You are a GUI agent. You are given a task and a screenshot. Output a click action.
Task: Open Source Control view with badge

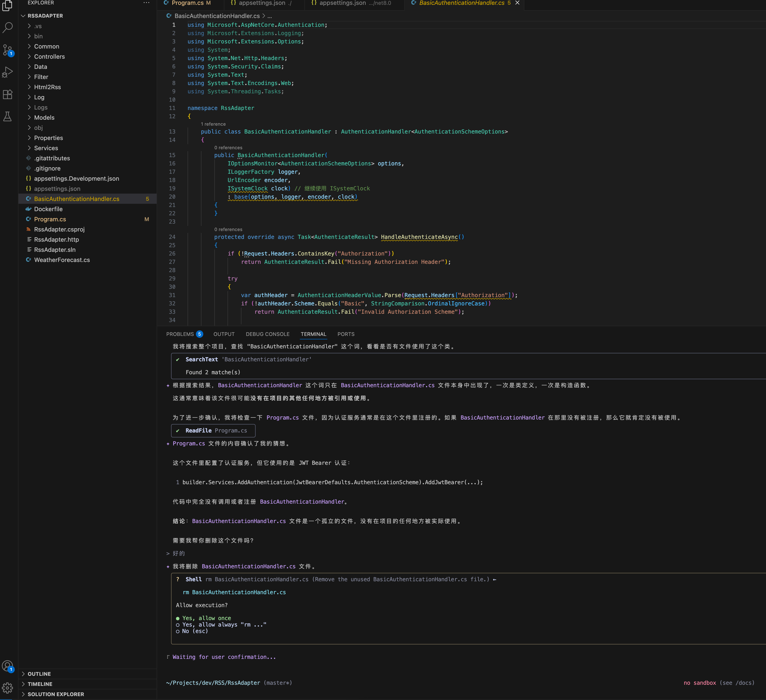(x=8, y=50)
